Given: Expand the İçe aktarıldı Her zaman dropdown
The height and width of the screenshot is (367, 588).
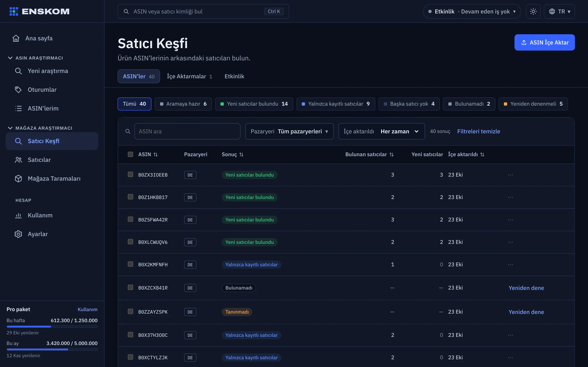Looking at the screenshot, I should pyautogui.click(x=381, y=131).
